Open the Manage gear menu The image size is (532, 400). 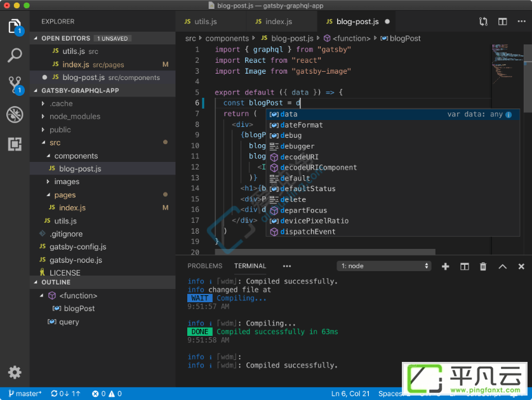pos(15,372)
